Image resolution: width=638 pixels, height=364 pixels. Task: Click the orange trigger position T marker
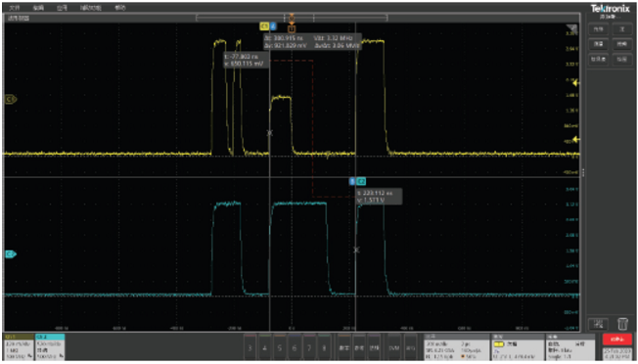tap(292, 29)
